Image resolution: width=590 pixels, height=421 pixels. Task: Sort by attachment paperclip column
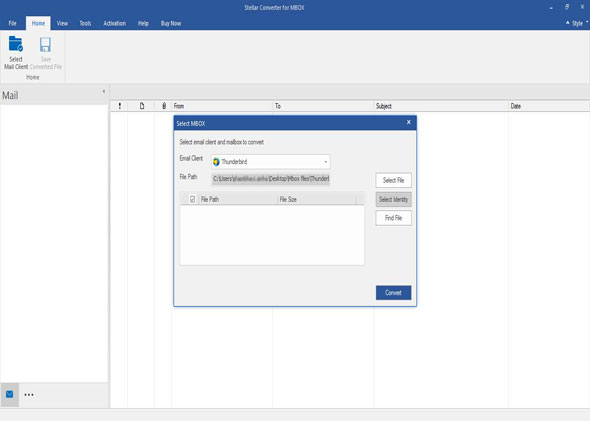(x=164, y=106)
